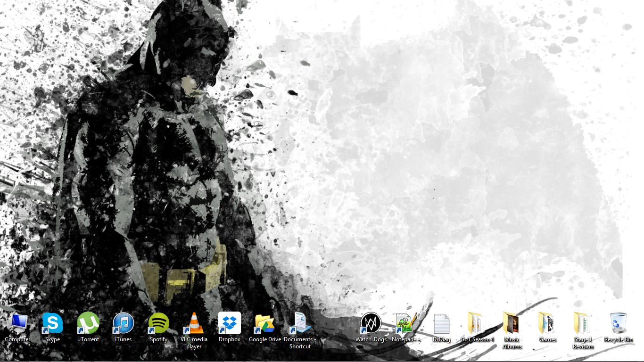Click the "Recycle Bin" label text
The width and height of the screenshot is (644, 362).
[619, 339]
